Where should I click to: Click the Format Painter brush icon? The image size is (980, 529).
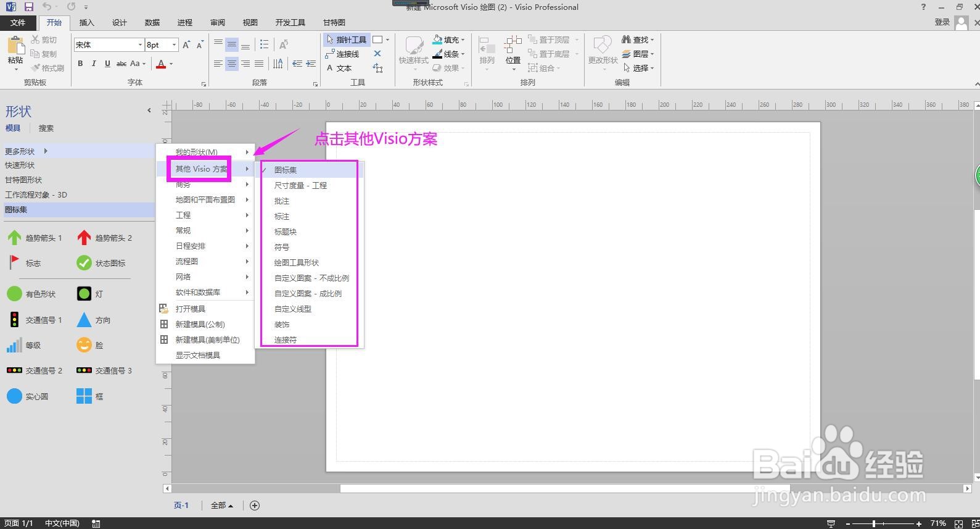pyautogui.click(x=36, y=68)
